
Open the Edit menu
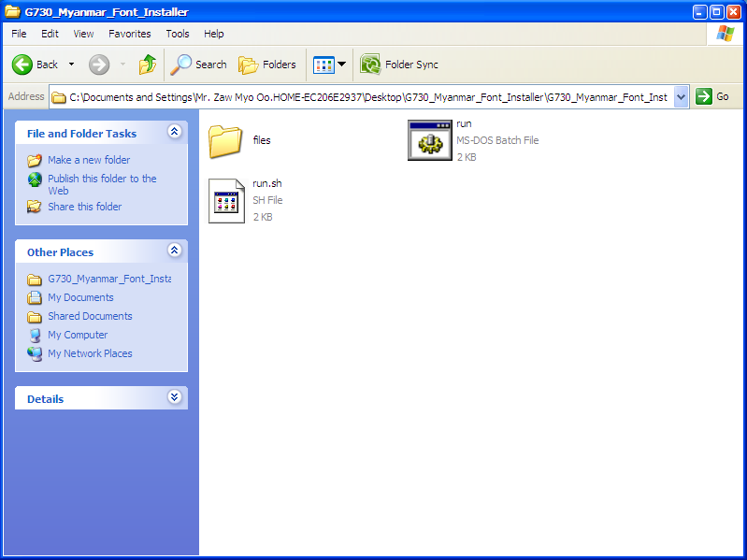coord(50,34)
